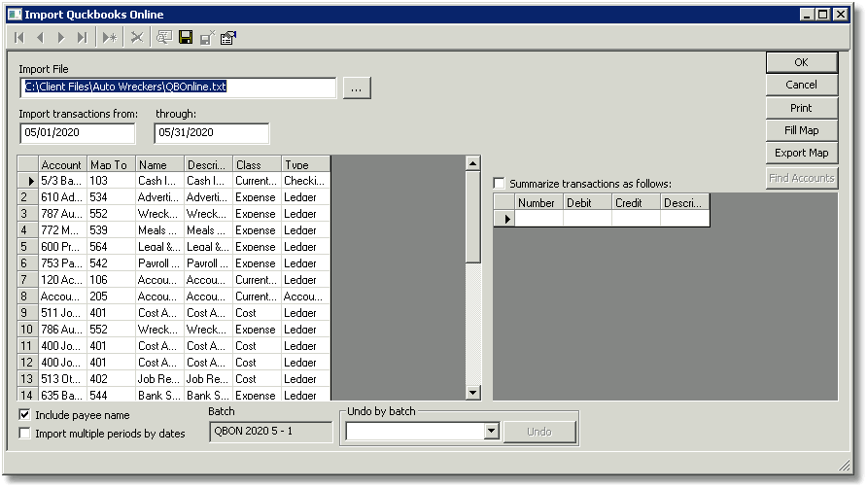Click the Debit column header
Screen dimensions: 868x489
587,202
